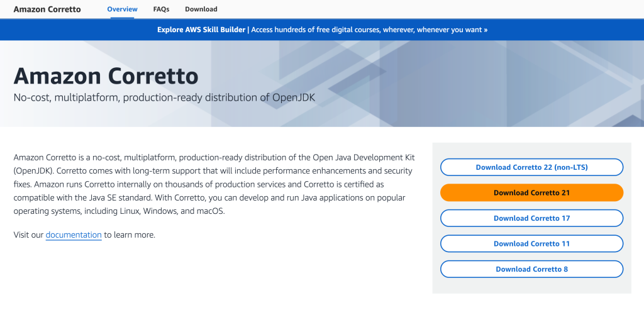Image resolution: width=644 pixels, height=310 pixels.
Task: Open the Overview tab
Action: pos(122,9)
